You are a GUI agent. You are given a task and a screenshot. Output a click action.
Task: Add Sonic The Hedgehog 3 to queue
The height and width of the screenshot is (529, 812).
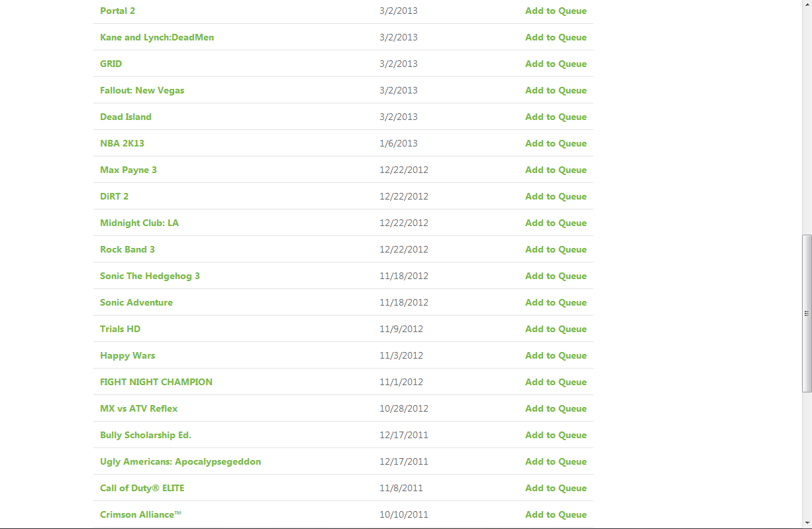tap(556, 276)
